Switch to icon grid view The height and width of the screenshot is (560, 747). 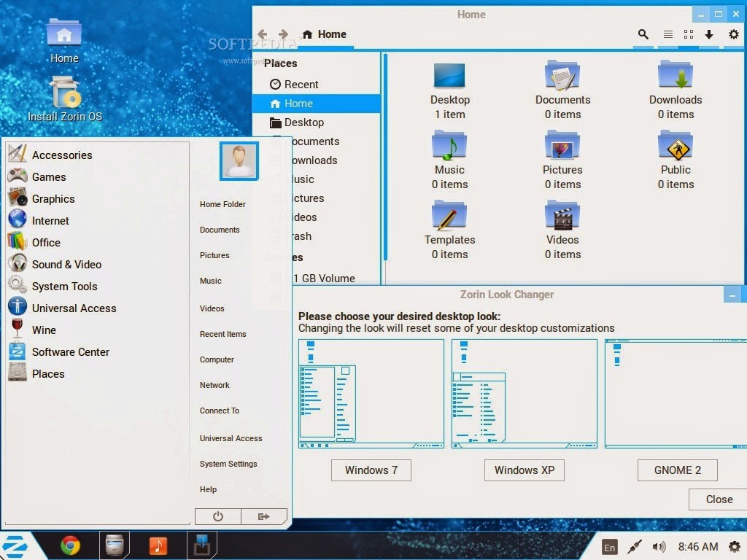(689, 34)
